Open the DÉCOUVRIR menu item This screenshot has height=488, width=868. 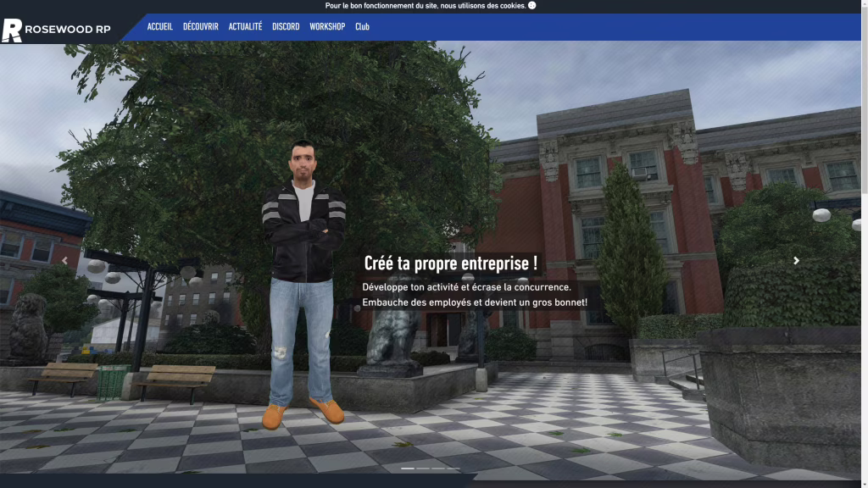[200, 26]
